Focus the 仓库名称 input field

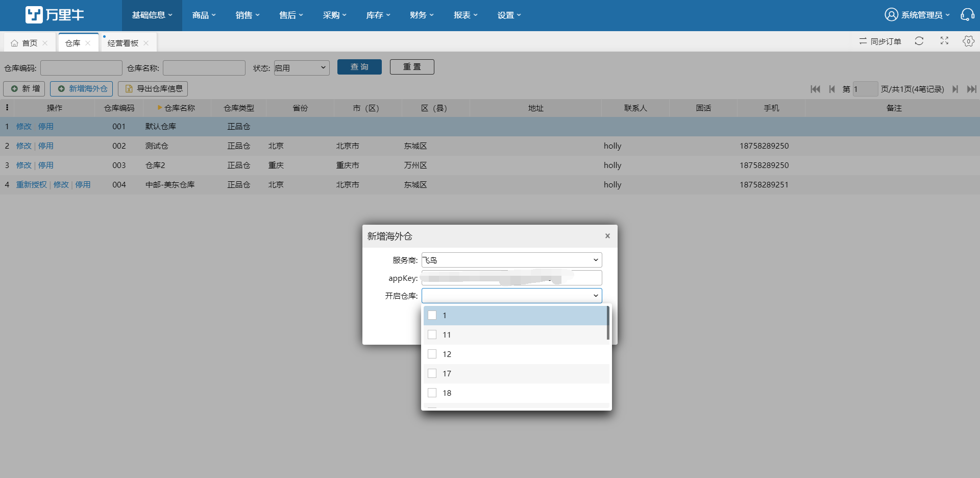[x=204, y=68]
